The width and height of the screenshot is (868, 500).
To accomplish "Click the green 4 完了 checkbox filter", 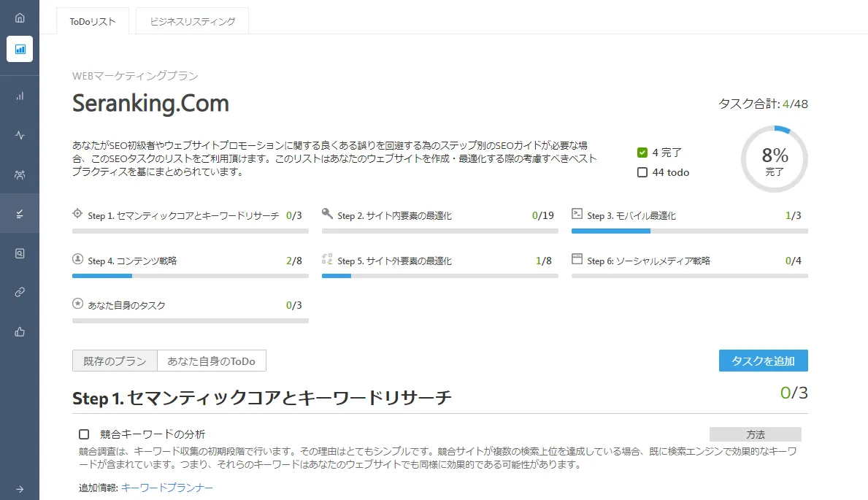I will [642, 153].
